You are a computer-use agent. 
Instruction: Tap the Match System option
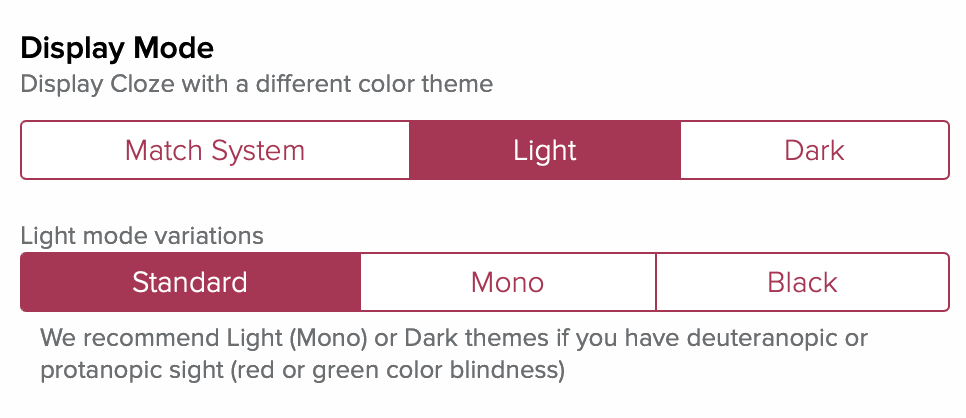(x=215, y=150)
